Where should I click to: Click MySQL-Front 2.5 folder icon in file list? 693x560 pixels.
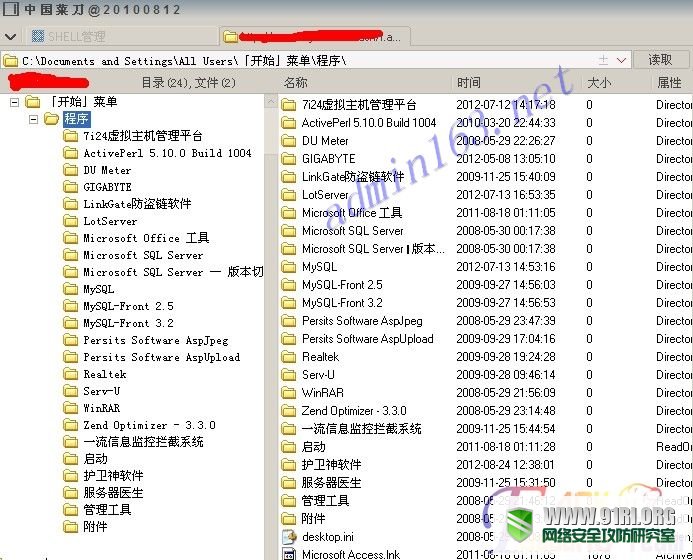click(x=289, y=285)
